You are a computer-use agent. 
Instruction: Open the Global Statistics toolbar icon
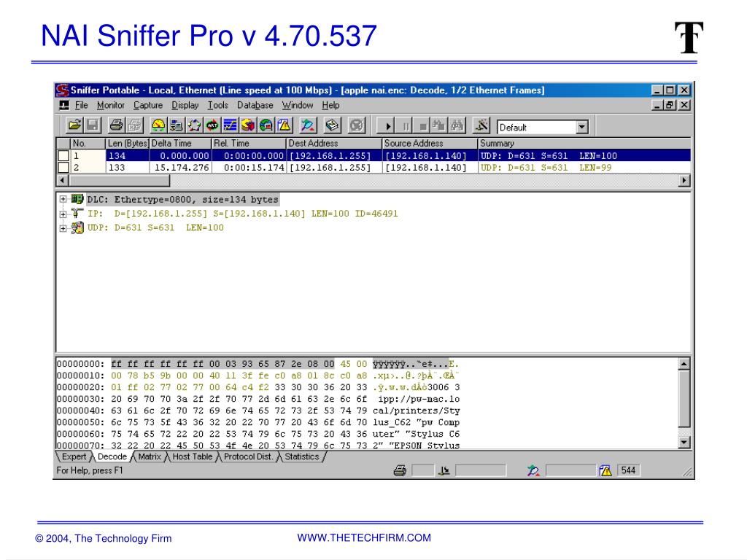[x=266, y=125]
